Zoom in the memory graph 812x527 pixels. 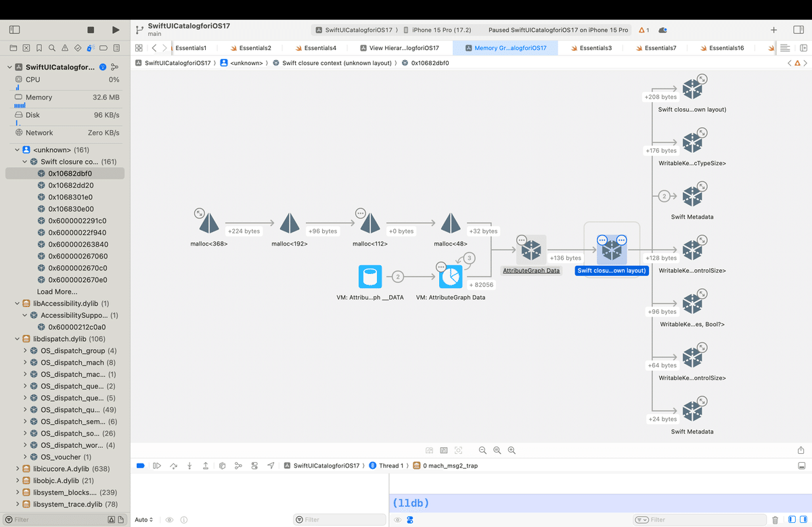512,450
